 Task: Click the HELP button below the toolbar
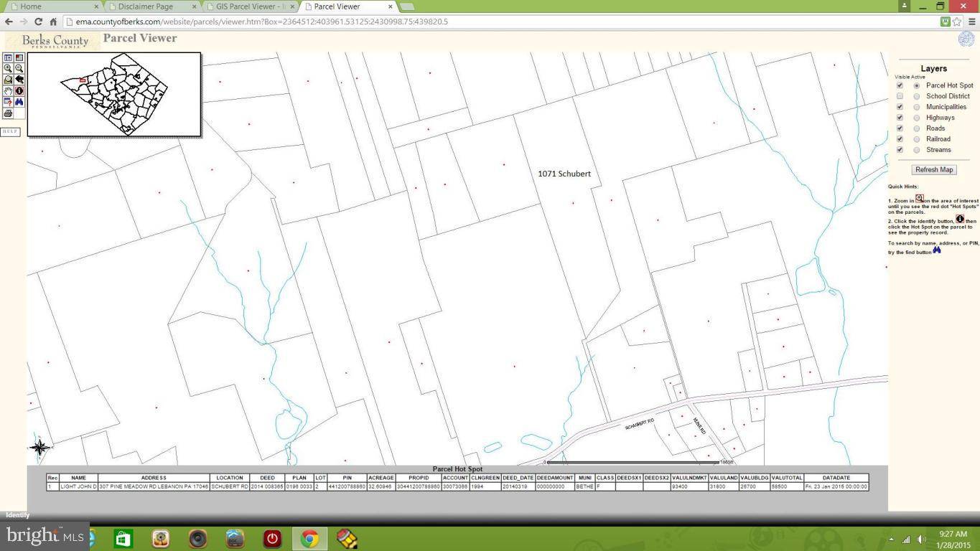click(10, 131)
